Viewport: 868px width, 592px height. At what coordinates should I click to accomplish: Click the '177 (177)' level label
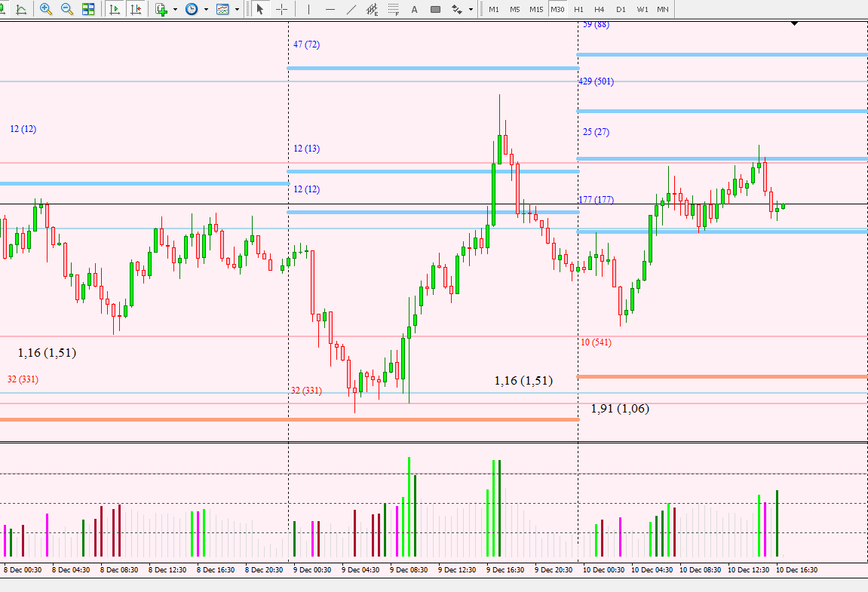click(x=597, y=199)
